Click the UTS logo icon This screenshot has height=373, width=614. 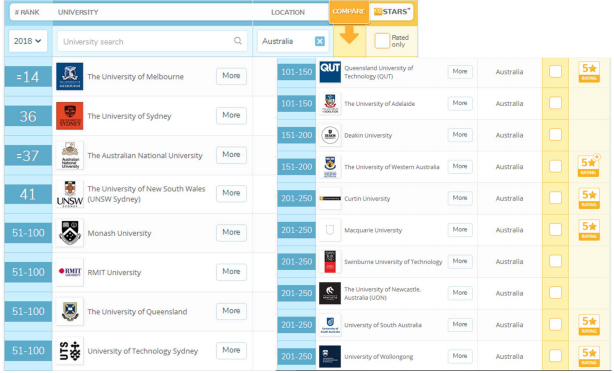(69, 351)
